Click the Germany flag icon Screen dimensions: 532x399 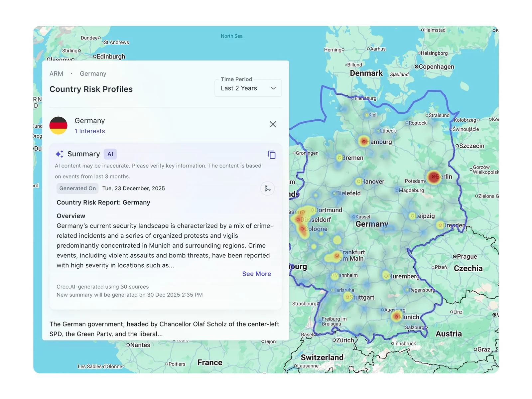59,125
